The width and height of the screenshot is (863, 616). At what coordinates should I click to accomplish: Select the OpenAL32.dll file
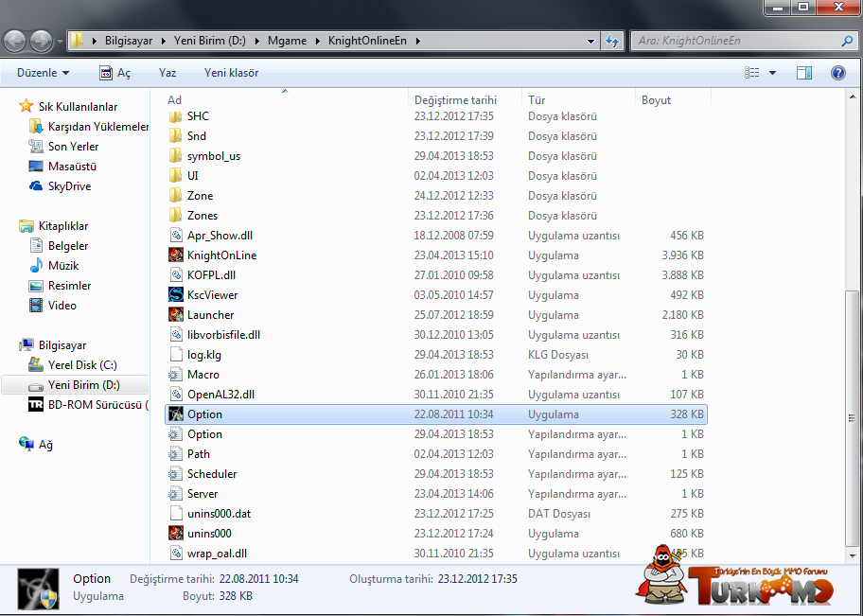[436, 395]
